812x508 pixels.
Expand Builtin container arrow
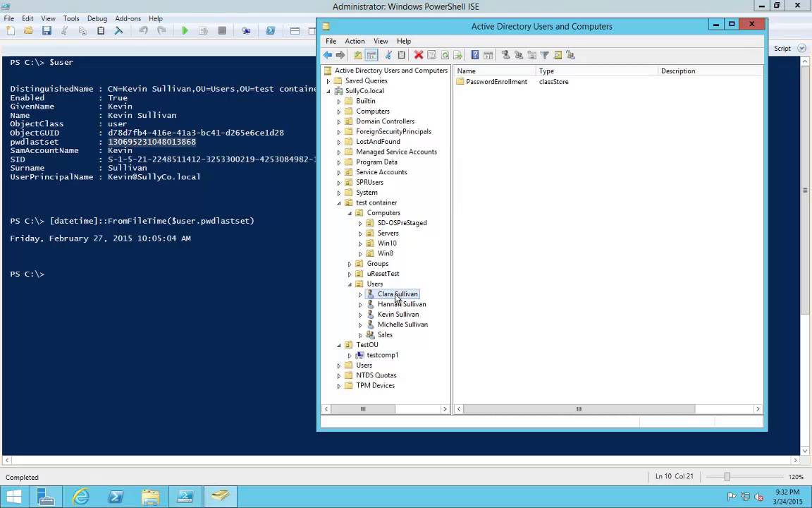click(339, 101)
